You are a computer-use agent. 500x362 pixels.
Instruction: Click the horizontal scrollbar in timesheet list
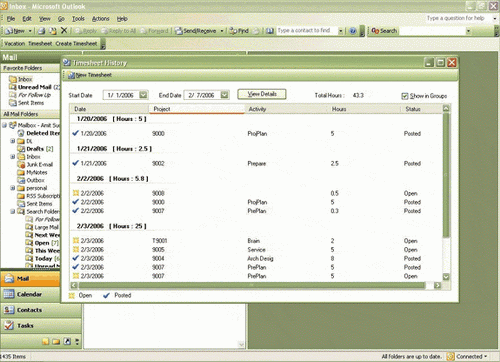(252, 285)
